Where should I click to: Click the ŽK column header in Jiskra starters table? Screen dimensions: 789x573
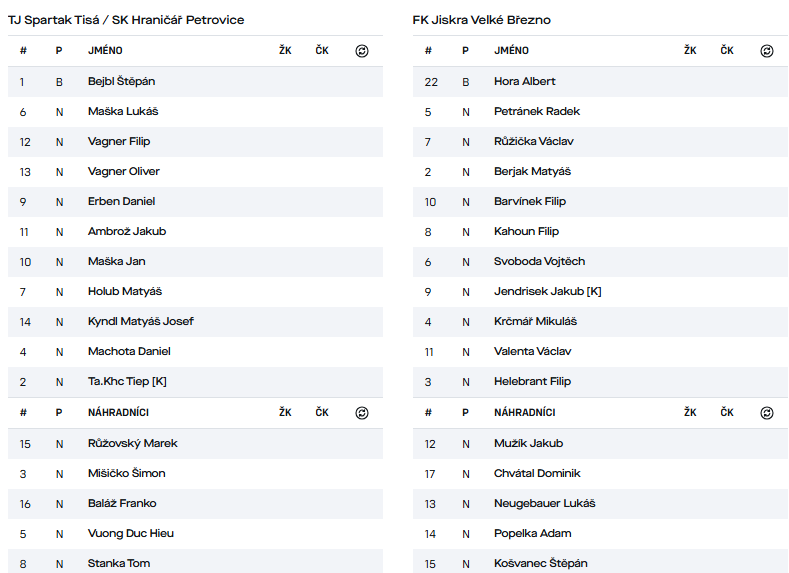[x=690, y=51]
